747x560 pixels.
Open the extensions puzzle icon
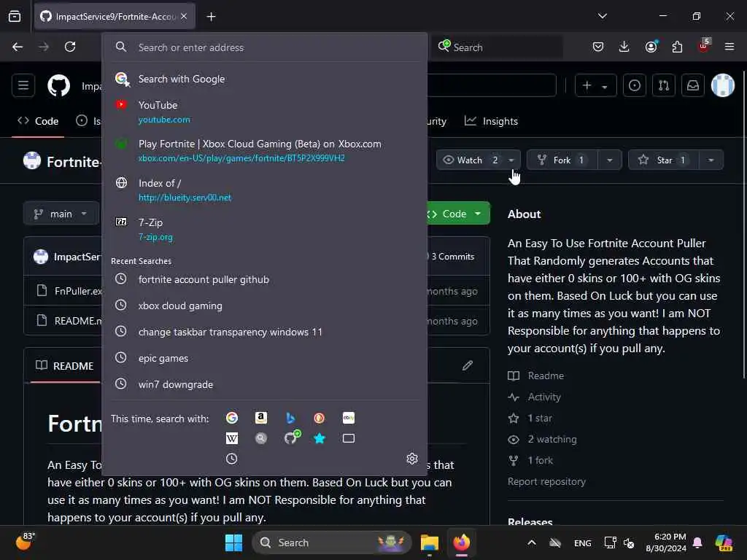point(677,47)
